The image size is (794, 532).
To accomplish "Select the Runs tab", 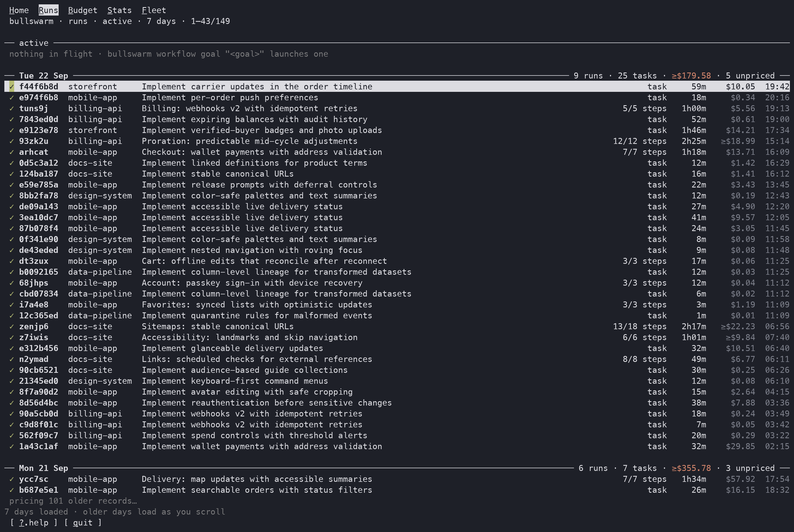I will (49, 10).
